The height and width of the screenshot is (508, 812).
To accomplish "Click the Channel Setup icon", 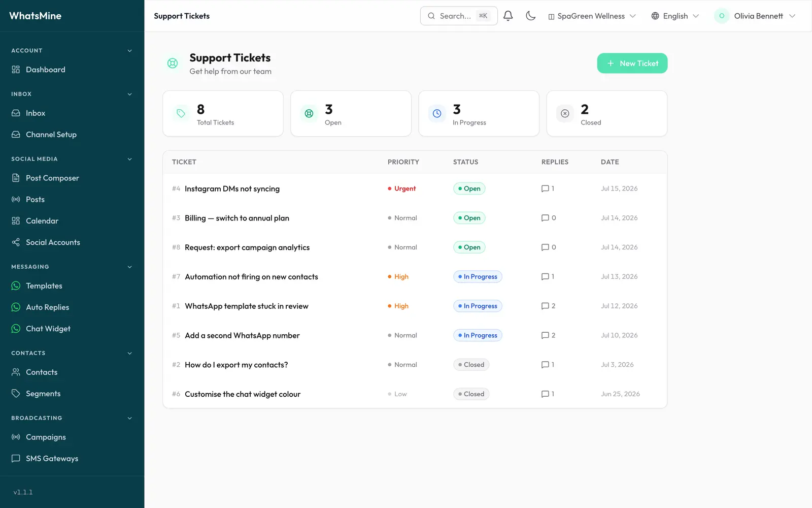I will pos(16,135).
